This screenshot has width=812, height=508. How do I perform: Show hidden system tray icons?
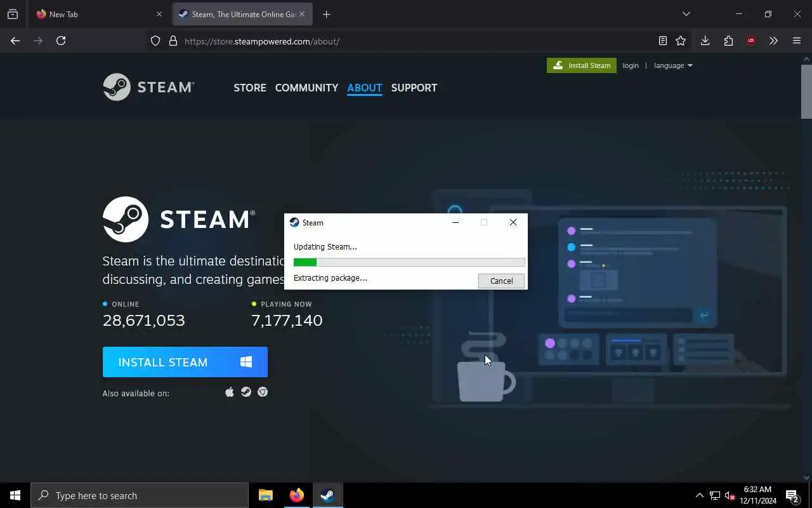[x=700, y=495]
